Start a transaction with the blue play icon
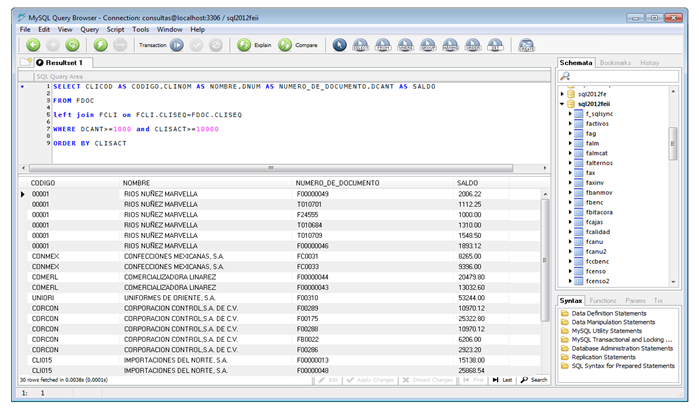The image size is (699, 408). coord(177,45)
